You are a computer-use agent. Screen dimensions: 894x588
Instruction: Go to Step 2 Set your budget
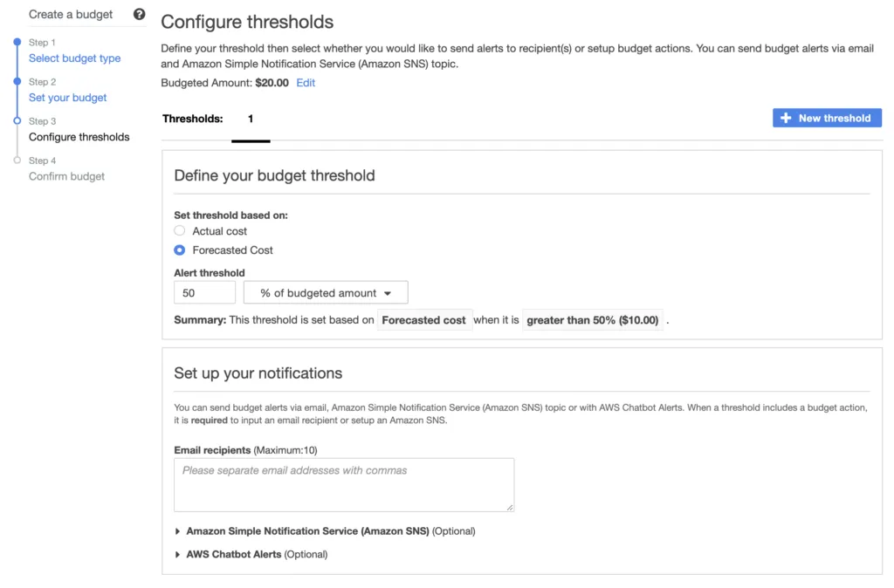pyautogui.click(x=67, y=98)
